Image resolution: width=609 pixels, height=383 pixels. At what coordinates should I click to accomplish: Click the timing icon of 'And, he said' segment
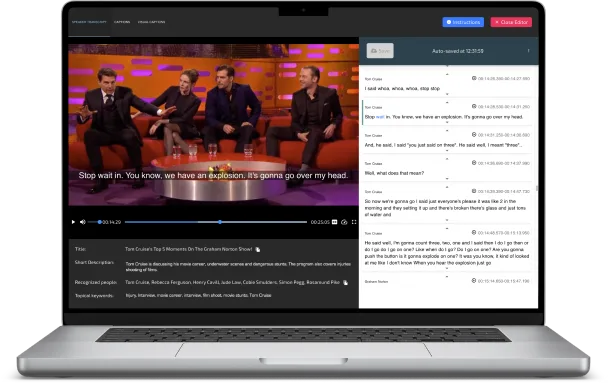click(474, 135)
